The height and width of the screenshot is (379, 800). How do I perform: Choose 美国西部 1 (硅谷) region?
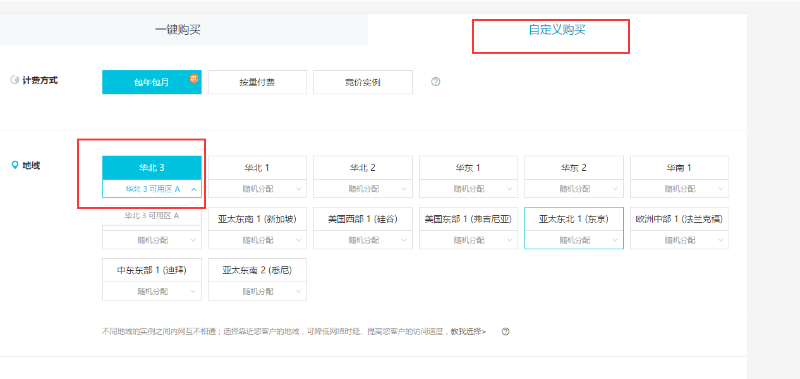coord(363,219)
